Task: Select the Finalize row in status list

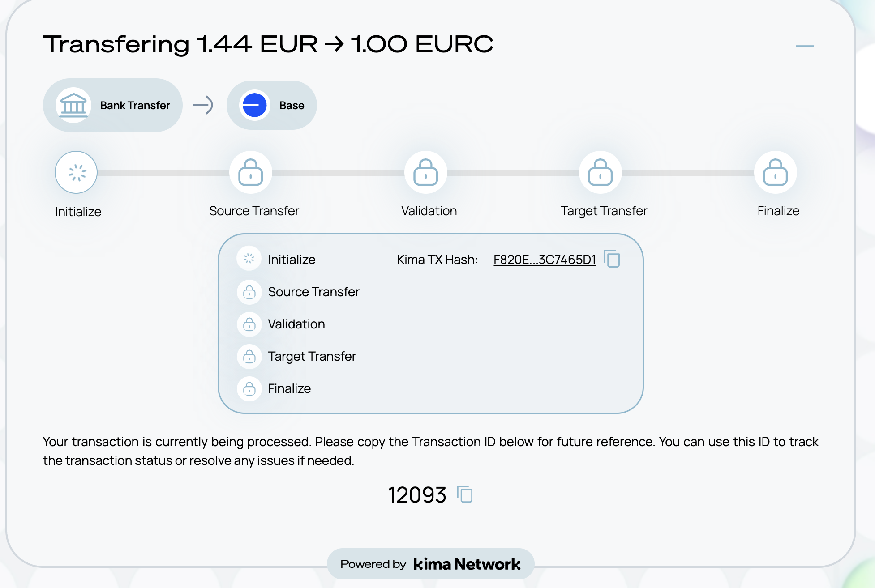Action: click(289, 388)
